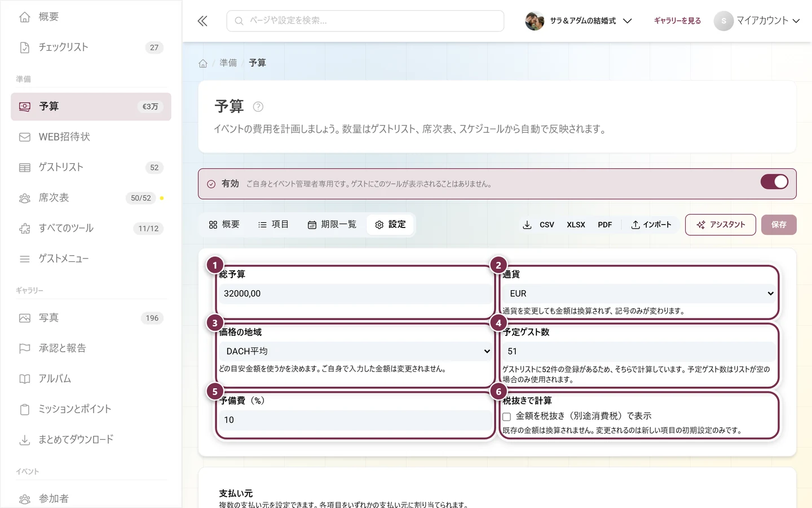Open 参加者 in the sidebar
Viewport: 812px width, 508px height.
click(91, 499)
